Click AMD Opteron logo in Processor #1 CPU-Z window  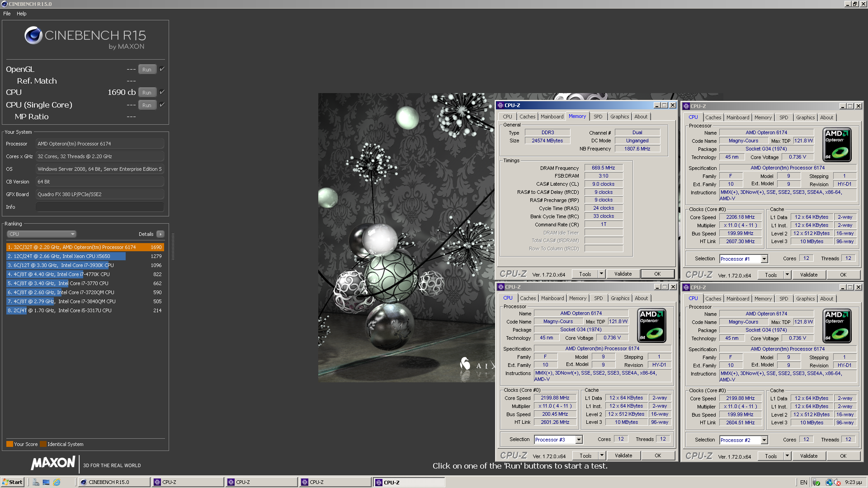tap(837, 145)
